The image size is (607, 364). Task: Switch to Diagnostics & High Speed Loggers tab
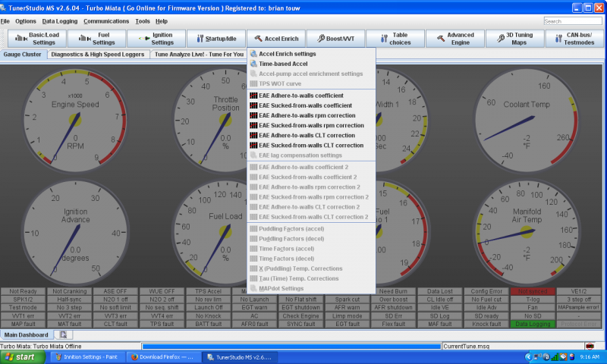(x=98, y=55)
